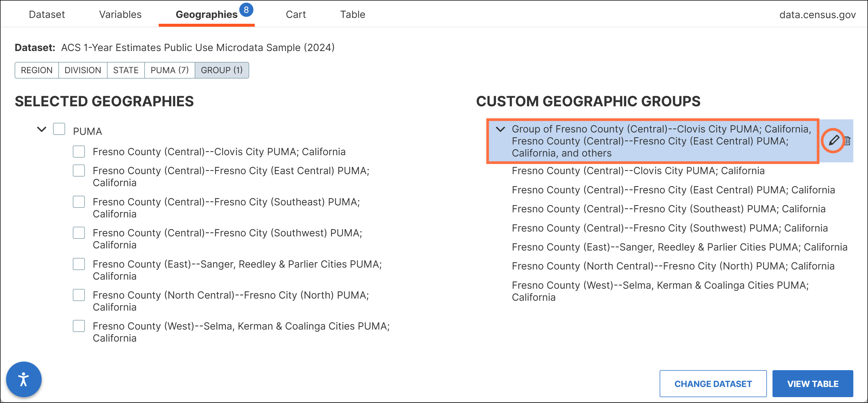Screen dimensions: 868x403
Task: Select Fresno City (Southeast) PUMA checkbox
Action: (79, 202)
